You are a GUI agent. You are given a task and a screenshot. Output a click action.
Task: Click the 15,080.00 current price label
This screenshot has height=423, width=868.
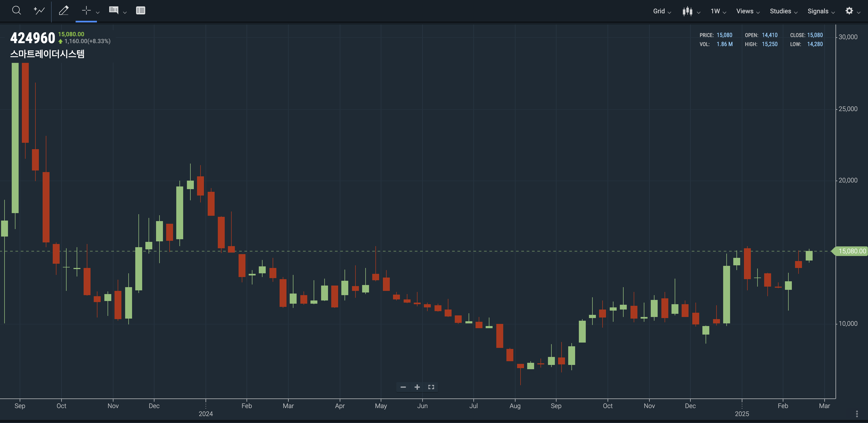[x=71, y=34]
